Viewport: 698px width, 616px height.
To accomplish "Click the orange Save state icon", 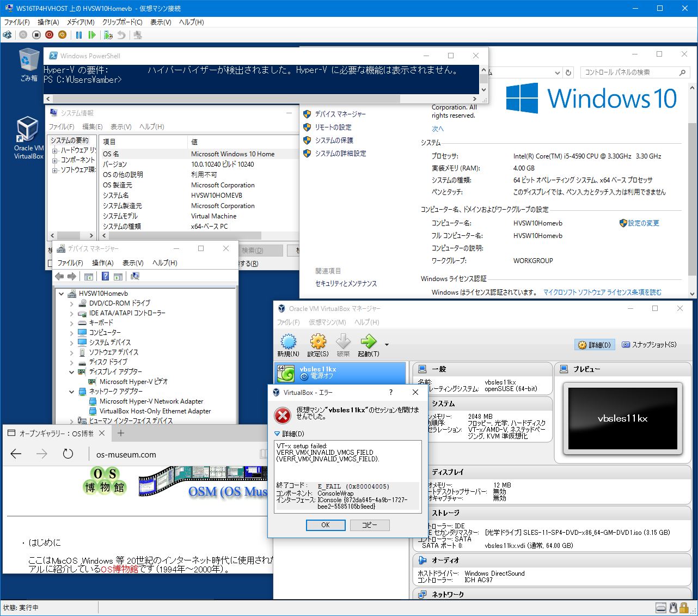I will point(63,35).
